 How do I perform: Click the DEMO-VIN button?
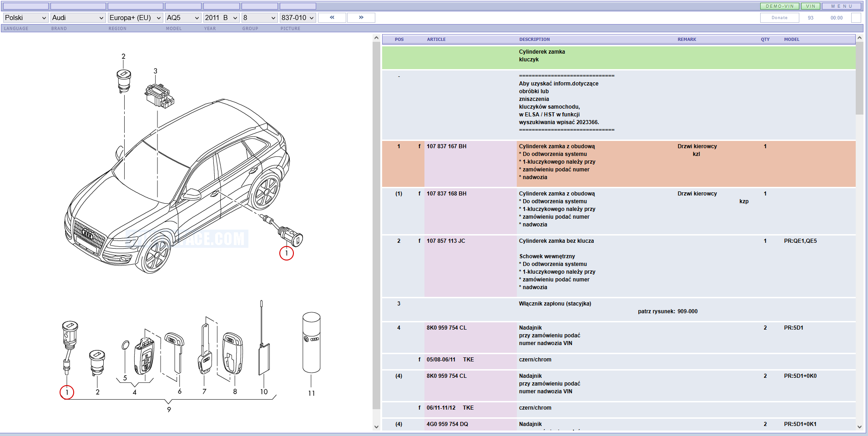[779, 6]
